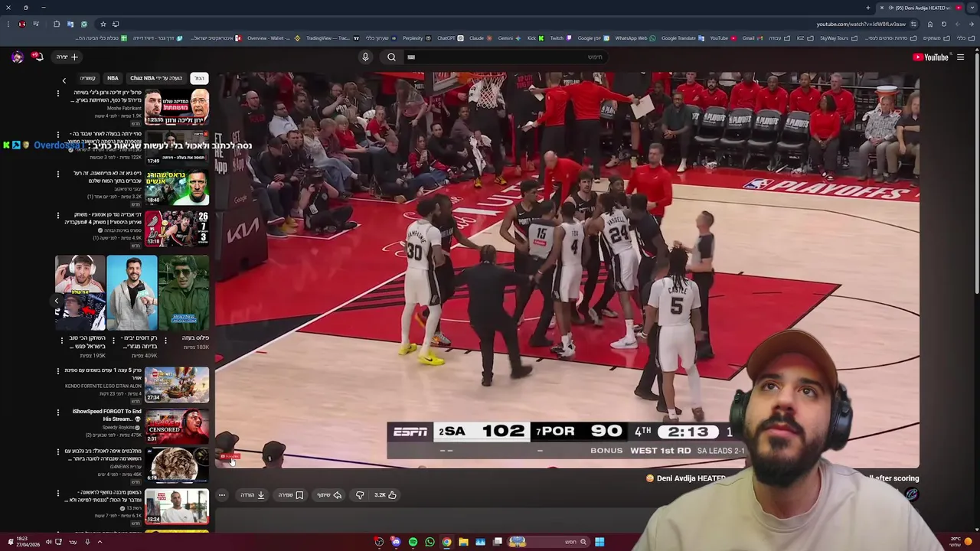The height and width of the screenshot is (551, 980).
Task: Select the NBA filter chip
Action: pyautogui.click(x=113, y=78)
